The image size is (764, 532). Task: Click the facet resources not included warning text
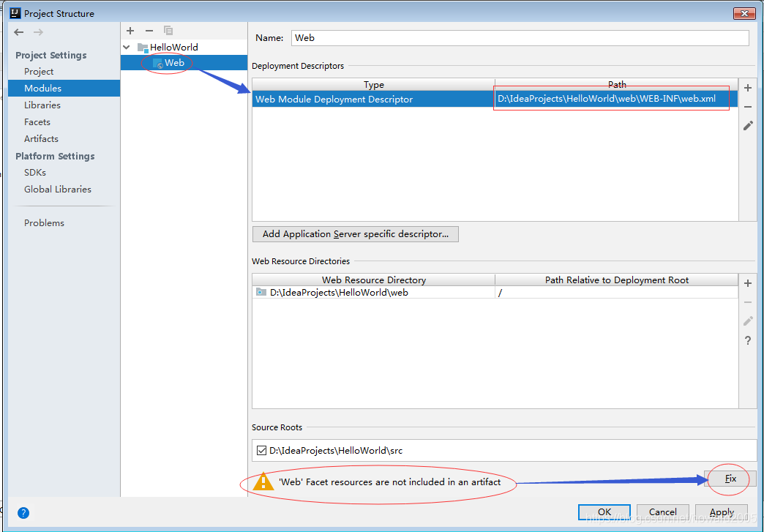390,482
